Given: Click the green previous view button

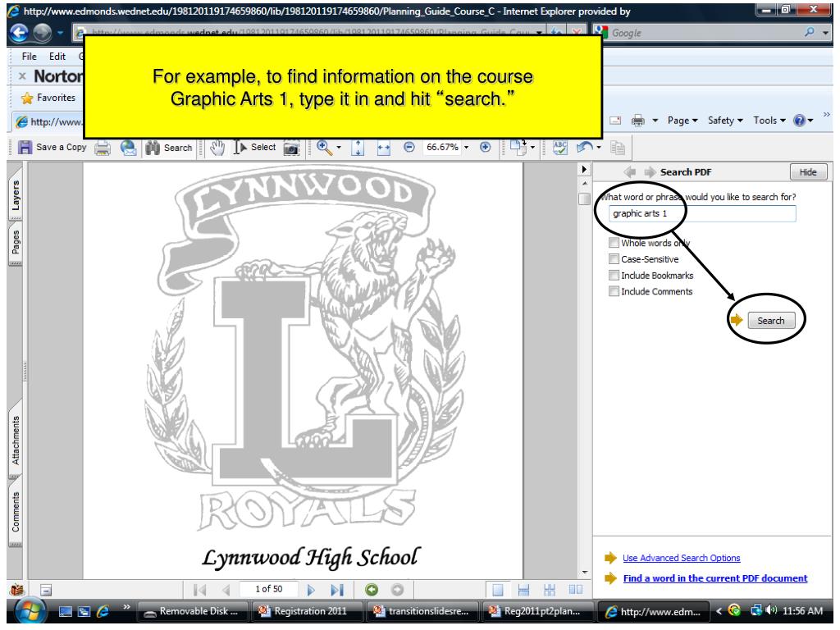Looking at the screenshot, I should (372, 590).
